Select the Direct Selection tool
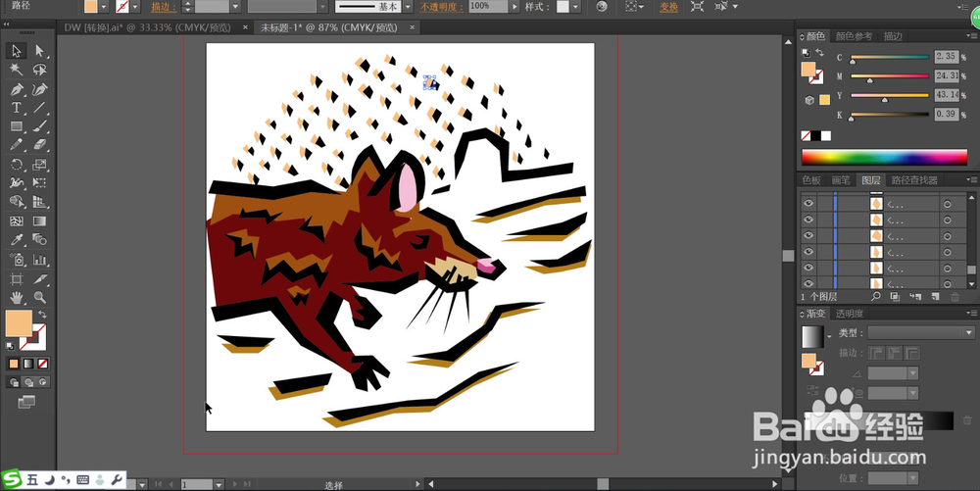 [x=40, y=51]
